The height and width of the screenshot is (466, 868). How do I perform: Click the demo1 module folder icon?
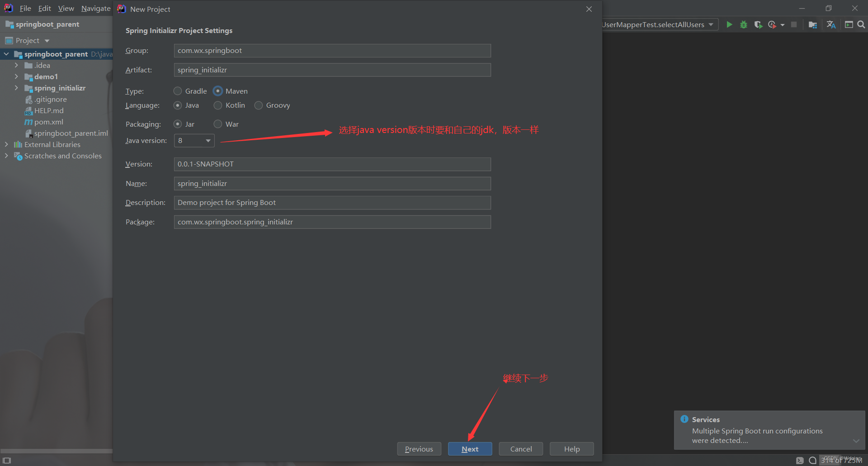coord(28,77)
